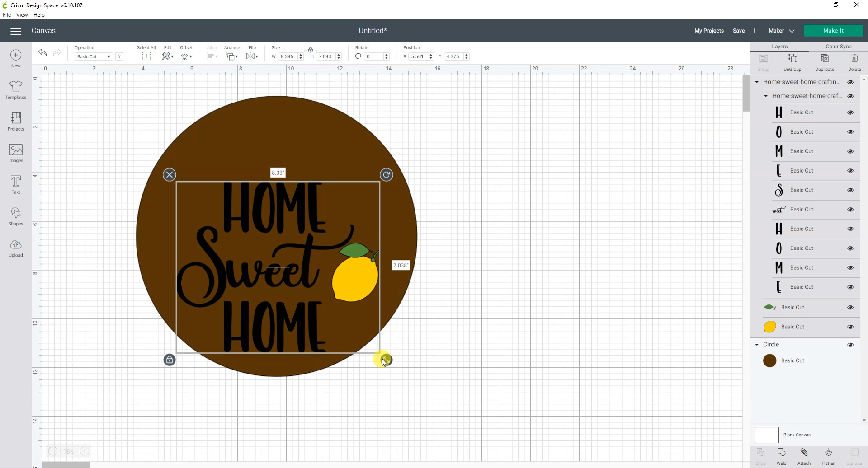Switch to the Color Sync tab
The image size is (868, 468).
click(838, 47)
